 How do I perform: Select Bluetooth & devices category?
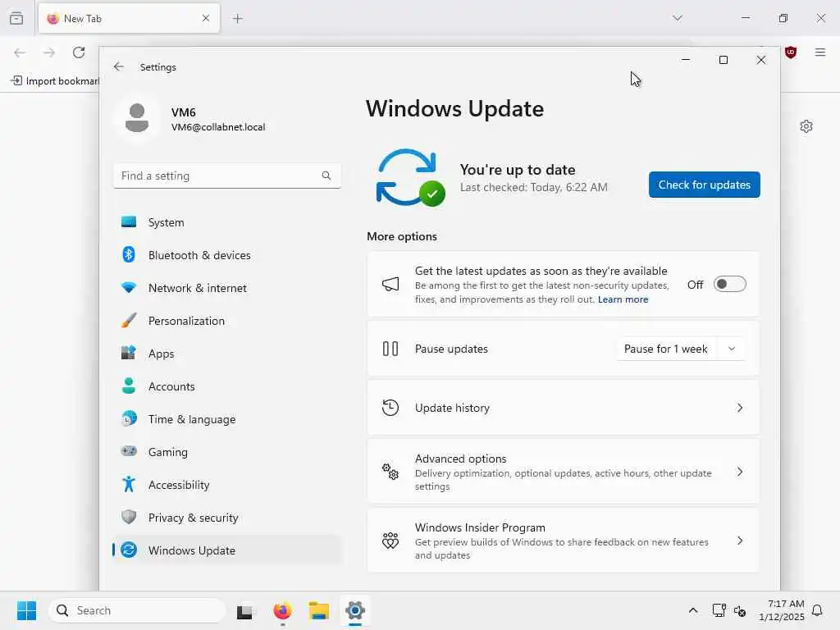pos(227,254)
